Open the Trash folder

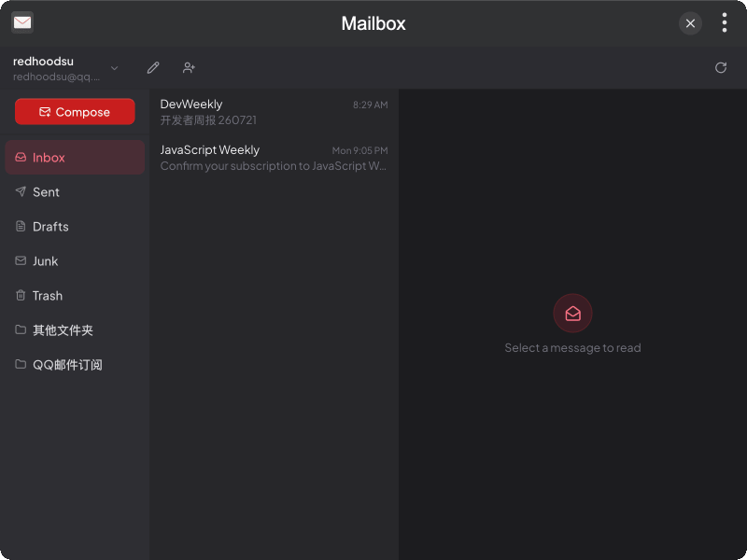(75, 296)
